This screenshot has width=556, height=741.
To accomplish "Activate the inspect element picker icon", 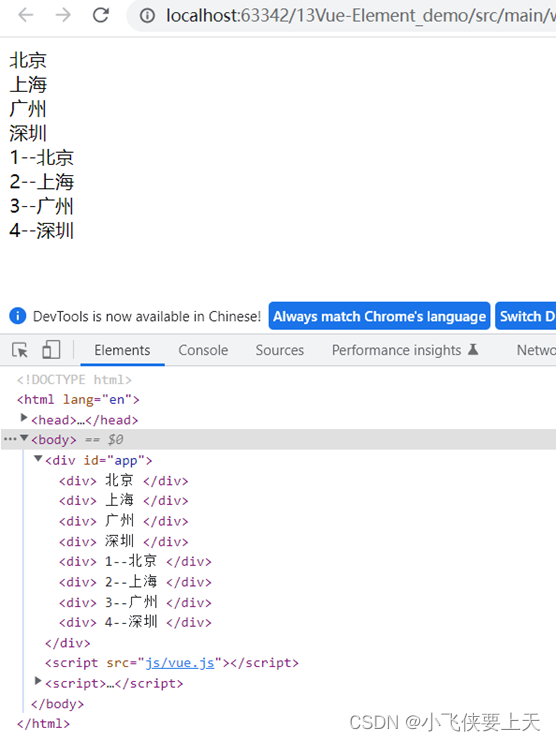I will tap(20, 350).
